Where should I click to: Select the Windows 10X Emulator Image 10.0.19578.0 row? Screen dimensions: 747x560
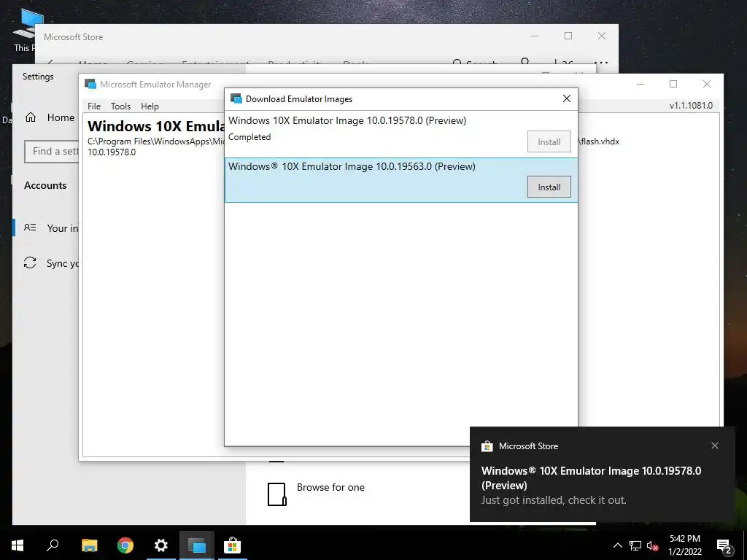pos(401,134)
